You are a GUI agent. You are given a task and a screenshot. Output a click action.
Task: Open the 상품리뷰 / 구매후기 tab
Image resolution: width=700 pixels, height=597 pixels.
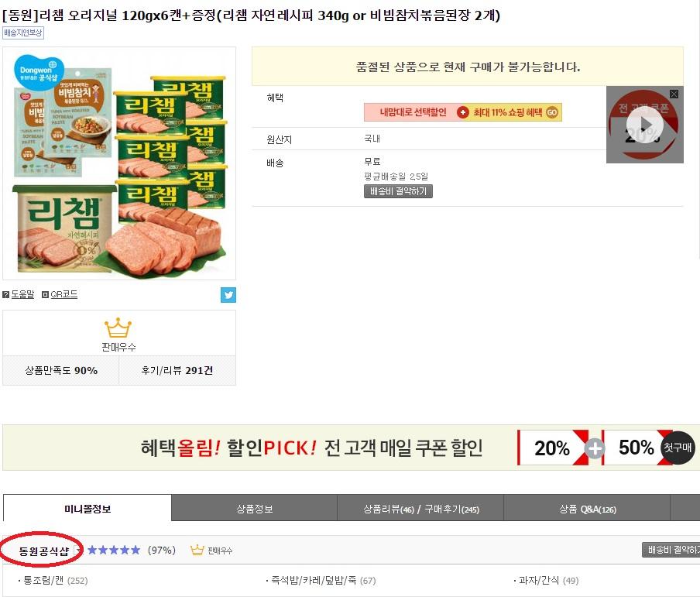(420, 509)
